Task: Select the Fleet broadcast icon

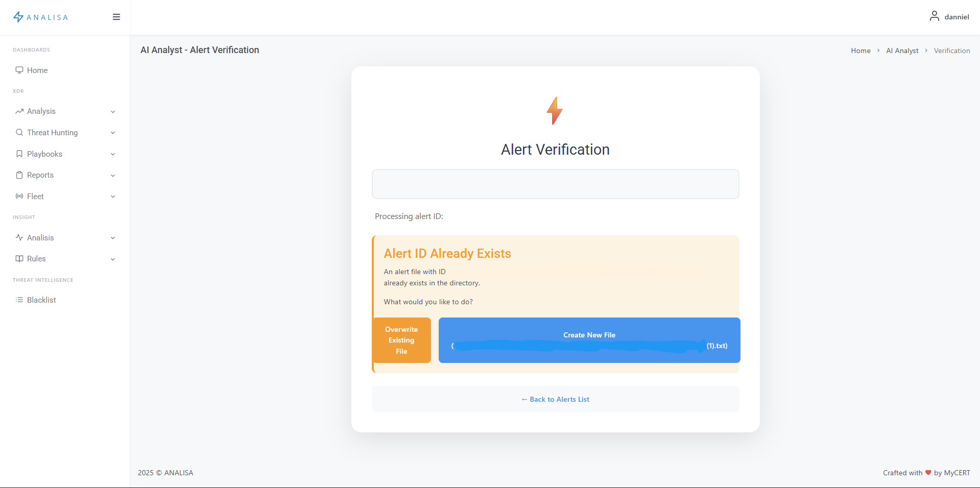Action: [x=19, y=196]
